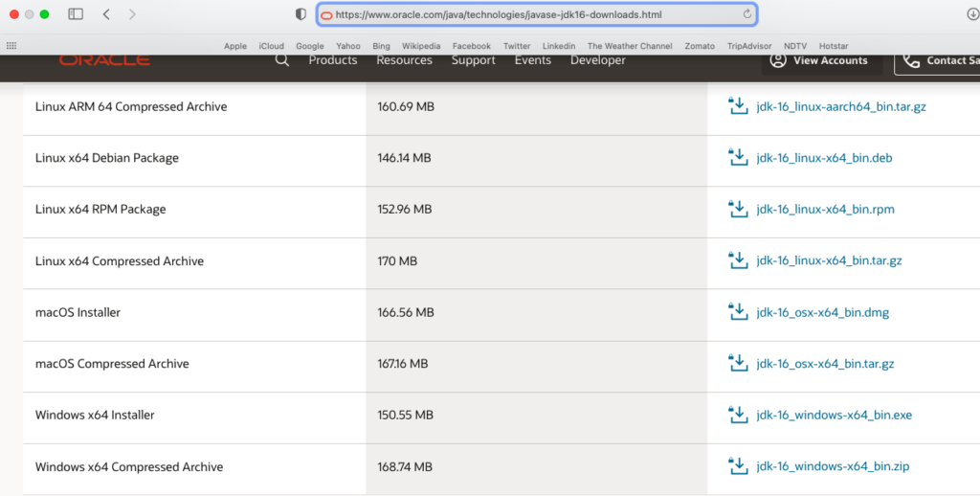The image size is (980, 496).
Task: Select the macOS Compressed Archive label
Action: click(x=112, y=364)
